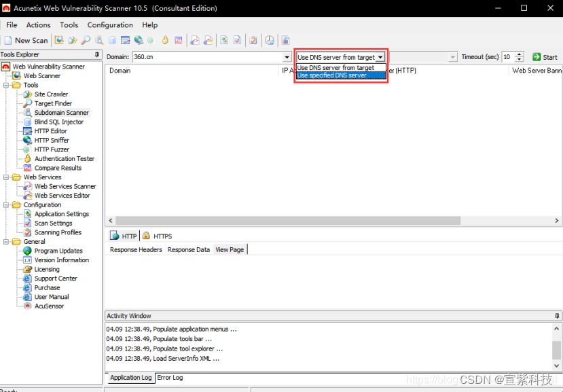Click the green Start button
563x392 pixels.
pos(545,57)
